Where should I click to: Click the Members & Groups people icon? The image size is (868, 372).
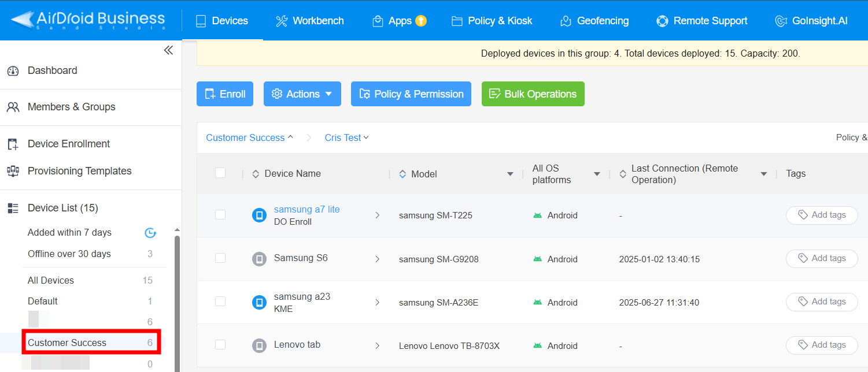[x=13, y=107]
